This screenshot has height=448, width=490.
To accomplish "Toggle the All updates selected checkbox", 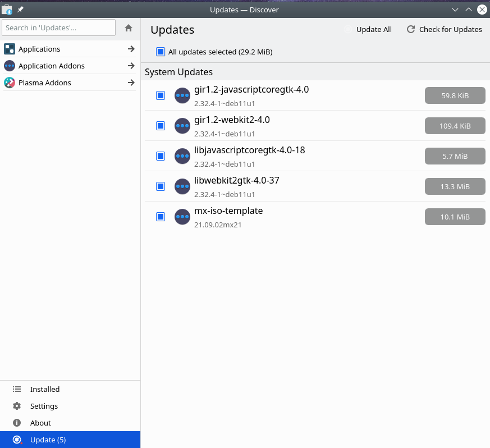I will [x=161, y=52].
